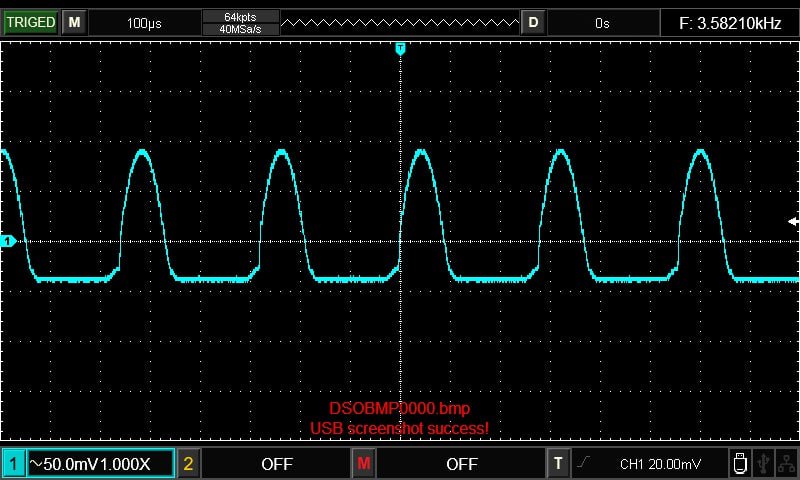Select the T trigger icon in the bottom bar
Image resolution: width=800 pixels, height=480 pixels.
(558, 464)
